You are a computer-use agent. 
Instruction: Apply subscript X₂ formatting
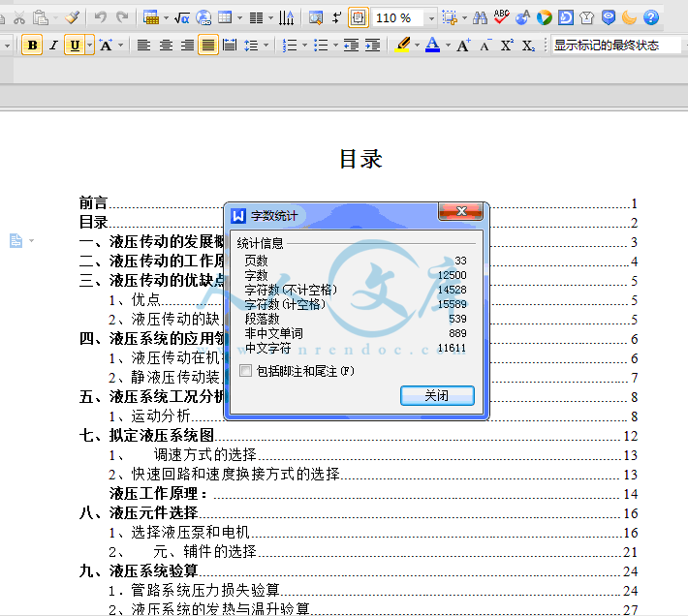(528, 46)
